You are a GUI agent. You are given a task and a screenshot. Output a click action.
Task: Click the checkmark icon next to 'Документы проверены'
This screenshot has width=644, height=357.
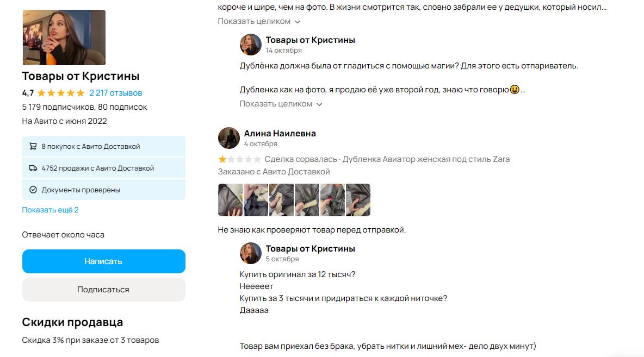pos(33,190)
